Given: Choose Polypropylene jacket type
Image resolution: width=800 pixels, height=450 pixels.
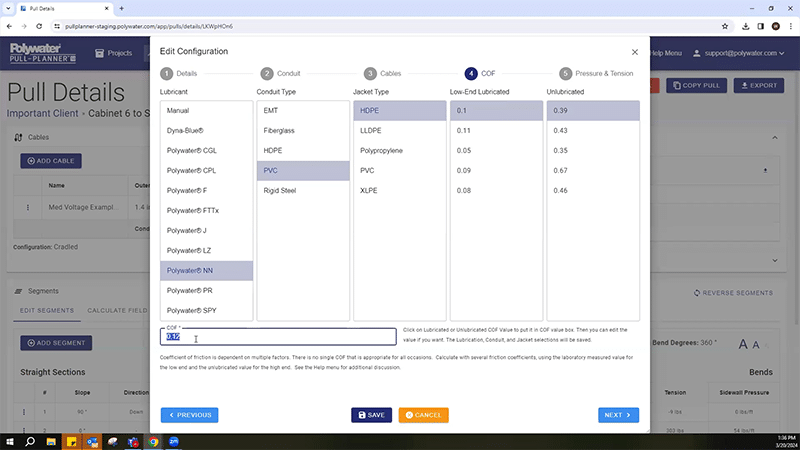Looking at the screenshot, I should (x=400, y=151).
